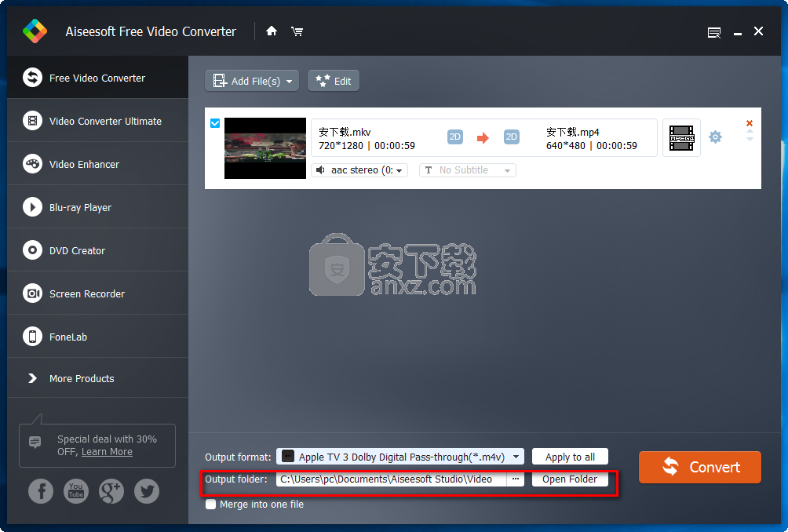Screen dimensions: 788x532
Task: Open FoneLab sidebar item
Action: (x=98, y=337)
